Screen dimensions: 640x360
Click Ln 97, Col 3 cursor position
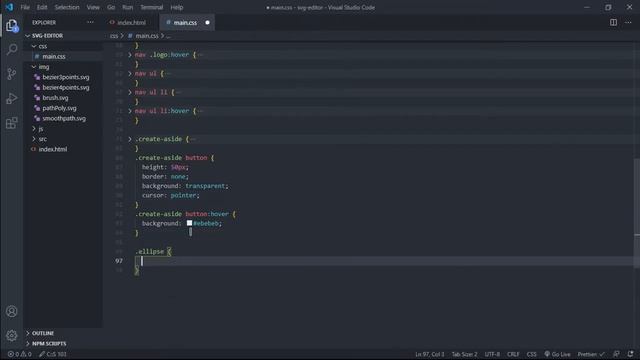(x=430, y=354)
